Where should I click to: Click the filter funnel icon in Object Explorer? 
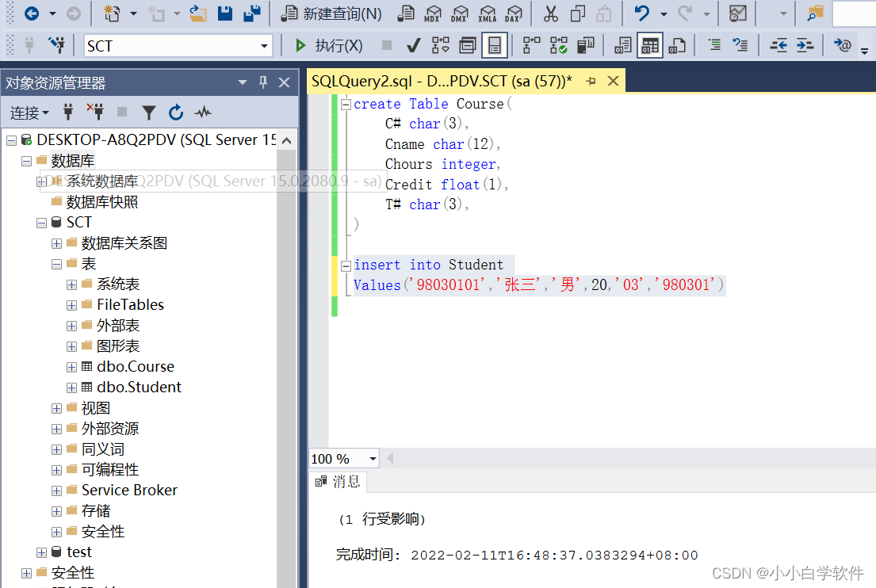[149, 113]
